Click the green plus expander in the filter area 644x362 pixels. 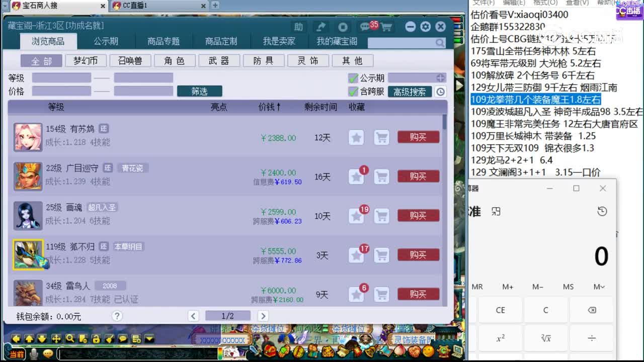pyautogui.click(x=441, y=78)
